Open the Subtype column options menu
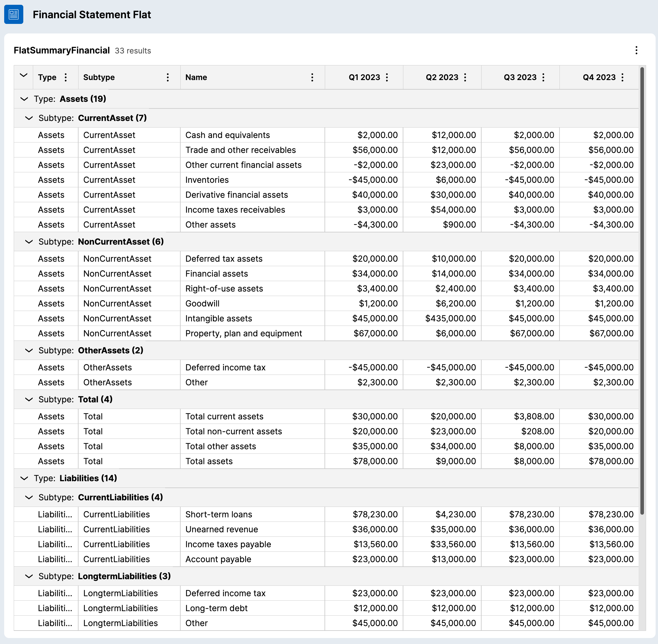The image size is (658, 644). pyautogui.click(x=167, y=77)
